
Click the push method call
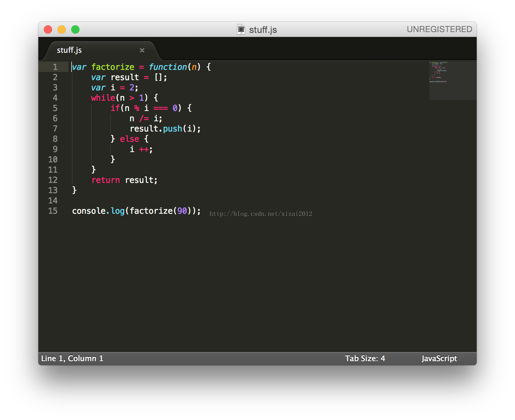point(173,128)
